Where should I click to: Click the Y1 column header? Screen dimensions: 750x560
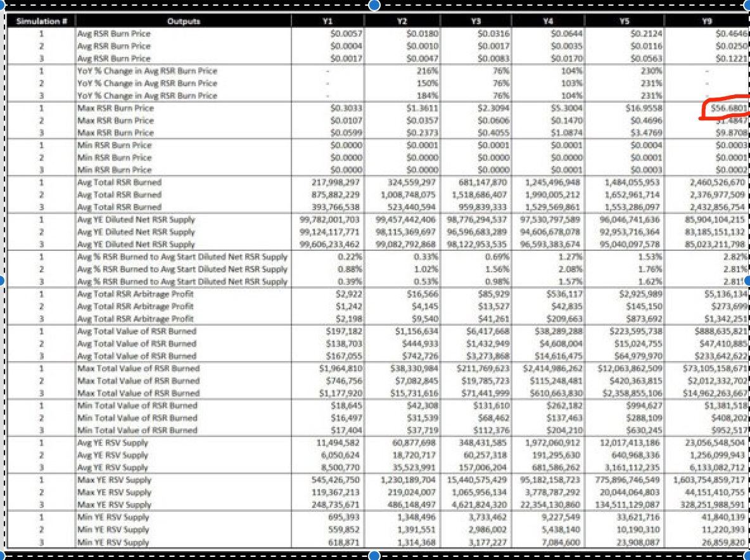[327, 21]
